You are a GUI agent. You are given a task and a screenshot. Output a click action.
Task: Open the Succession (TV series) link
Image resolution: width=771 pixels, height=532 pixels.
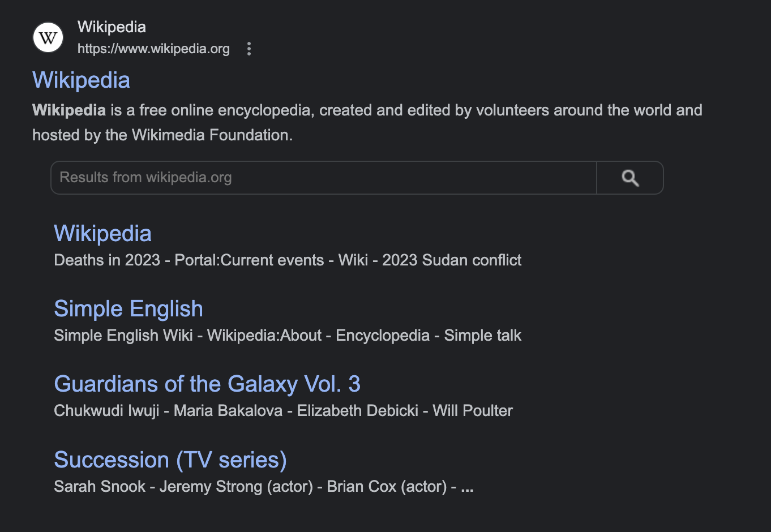[170, 460]
